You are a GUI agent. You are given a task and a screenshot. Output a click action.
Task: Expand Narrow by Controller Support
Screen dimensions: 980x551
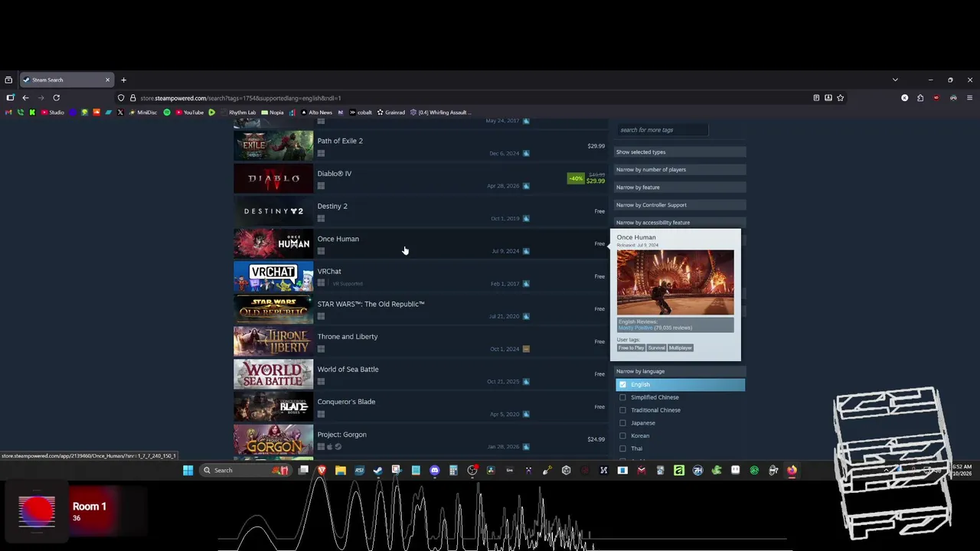pyautogui.click(x=680, y=205)
